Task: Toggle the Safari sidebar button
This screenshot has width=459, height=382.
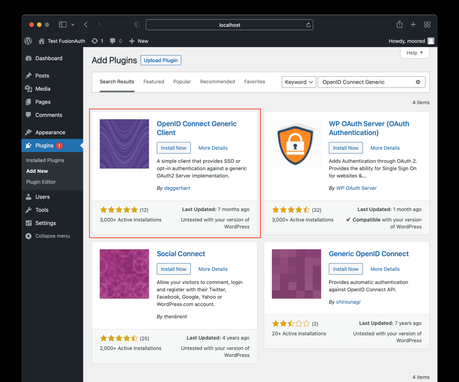Action: pyautogui.click(x=63, y=25)
